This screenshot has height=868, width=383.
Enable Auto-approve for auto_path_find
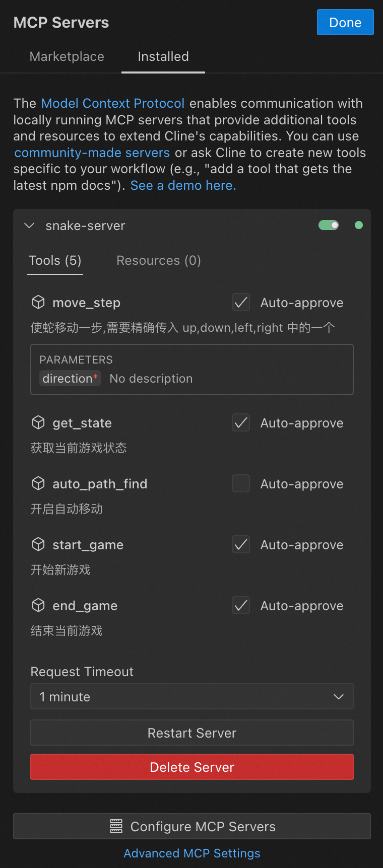coord(241,483)
